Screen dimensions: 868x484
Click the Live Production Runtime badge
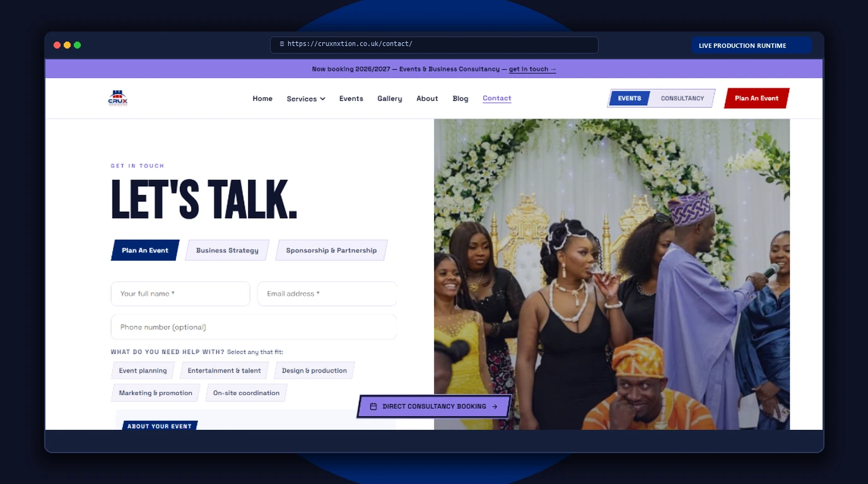(x=751, y=45)
